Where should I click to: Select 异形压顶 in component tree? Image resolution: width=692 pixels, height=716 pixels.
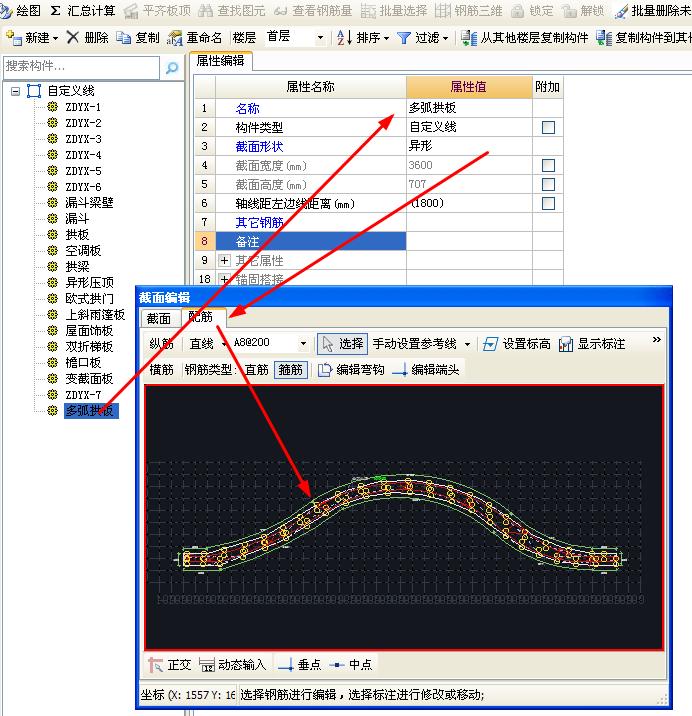click(89, 283)
